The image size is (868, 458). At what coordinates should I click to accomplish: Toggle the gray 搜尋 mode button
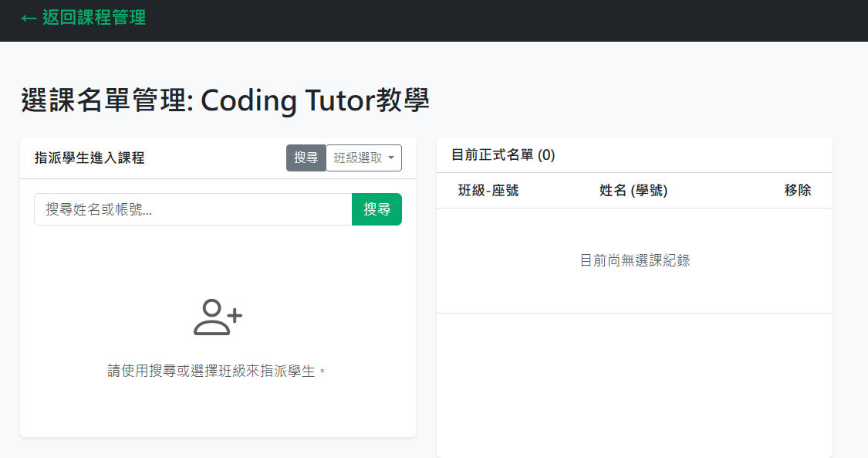306,158
